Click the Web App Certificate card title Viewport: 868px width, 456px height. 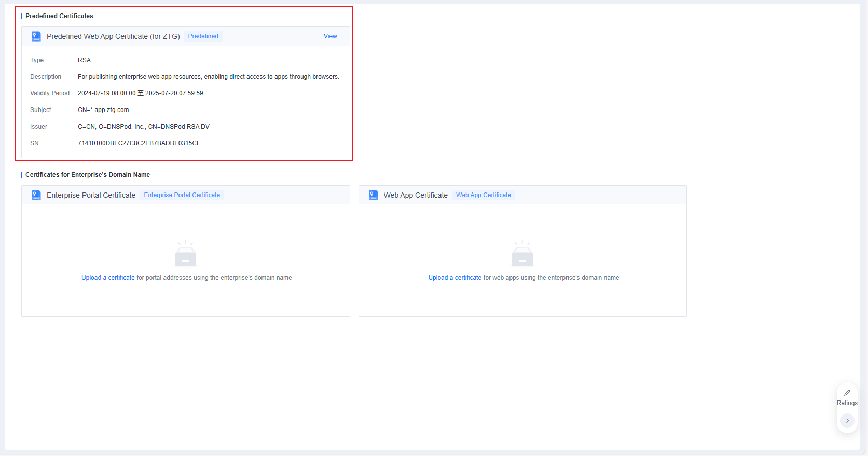coord(416,195)
